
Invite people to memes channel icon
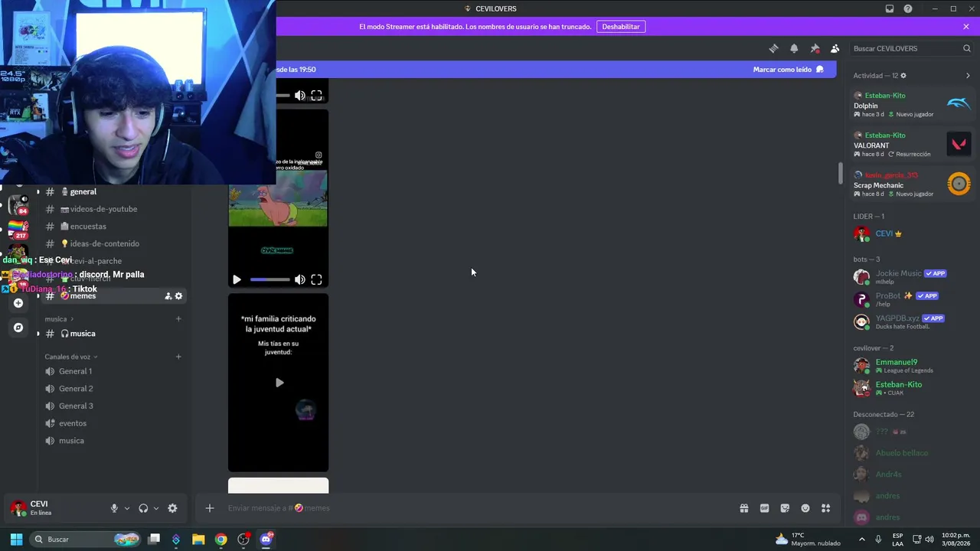168,296
